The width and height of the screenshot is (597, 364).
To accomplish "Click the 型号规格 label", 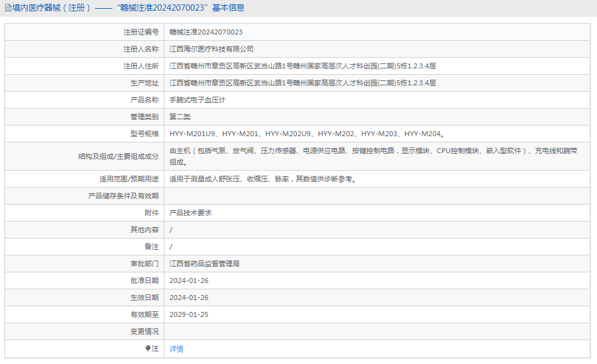I will point(144,134).
